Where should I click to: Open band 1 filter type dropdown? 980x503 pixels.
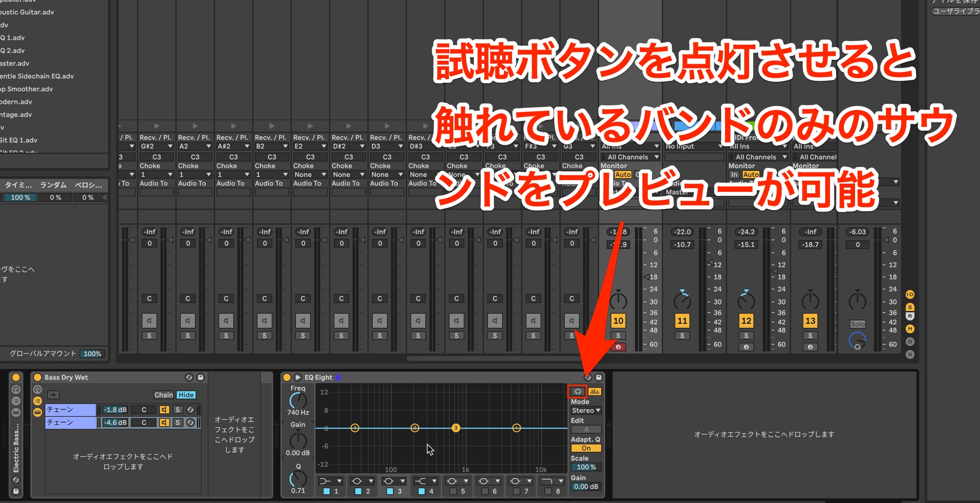330,481
